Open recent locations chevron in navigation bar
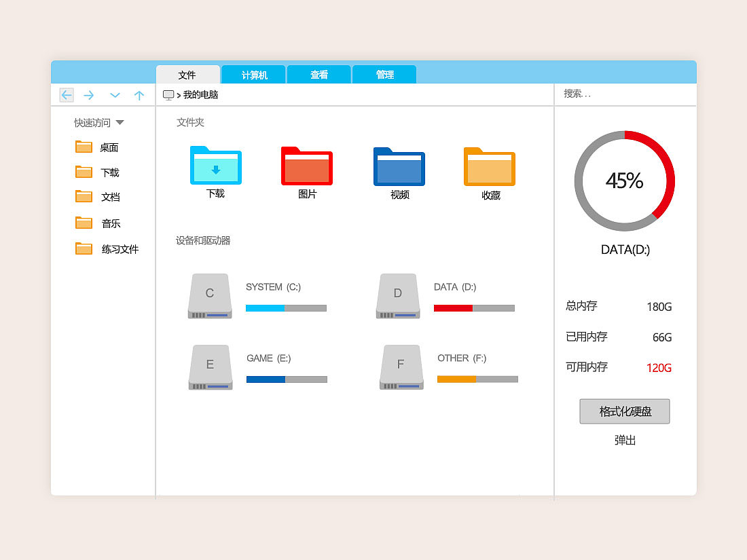The image size is (747, 560). 115,95
